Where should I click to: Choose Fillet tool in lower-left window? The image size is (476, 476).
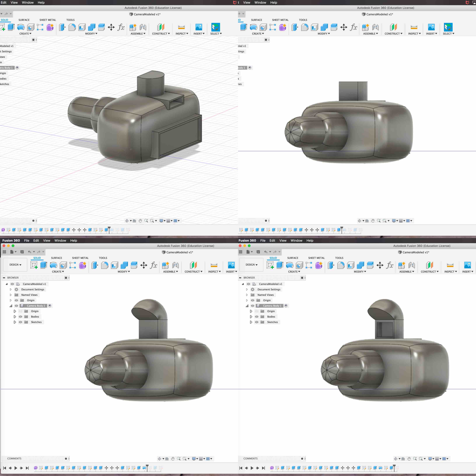105,265
